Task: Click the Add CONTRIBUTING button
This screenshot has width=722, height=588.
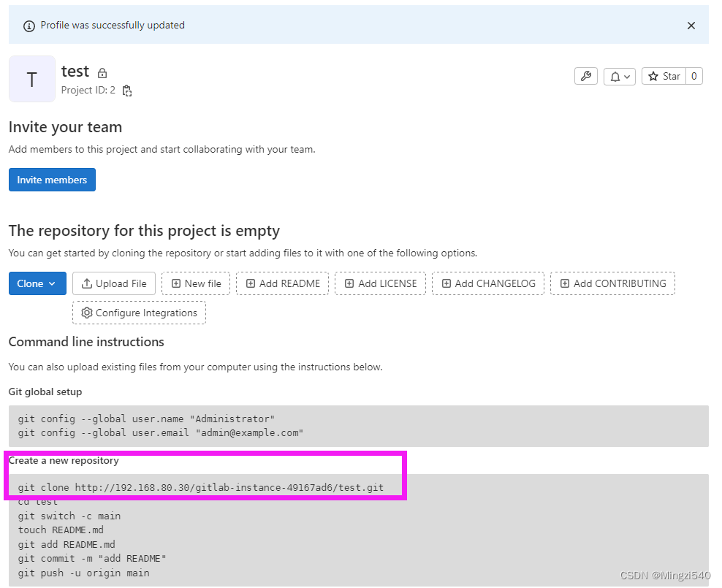Action: pos(612,283)
